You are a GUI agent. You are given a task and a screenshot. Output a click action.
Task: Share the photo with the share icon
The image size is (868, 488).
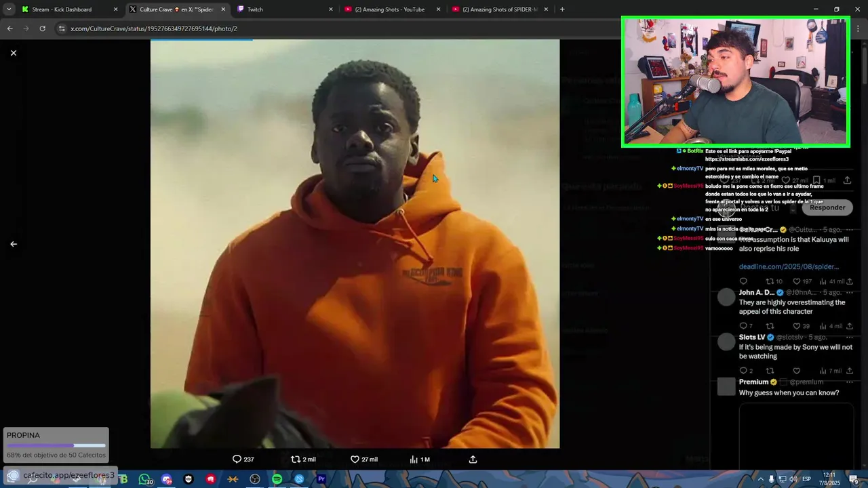[473, 460]
